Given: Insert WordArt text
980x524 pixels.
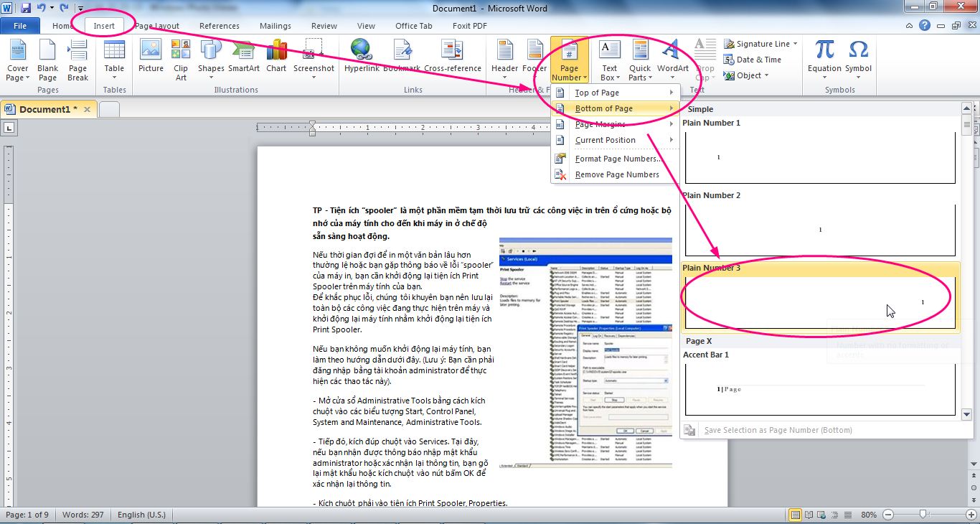Looking at the screenshot, I should (x=672, y=61).
